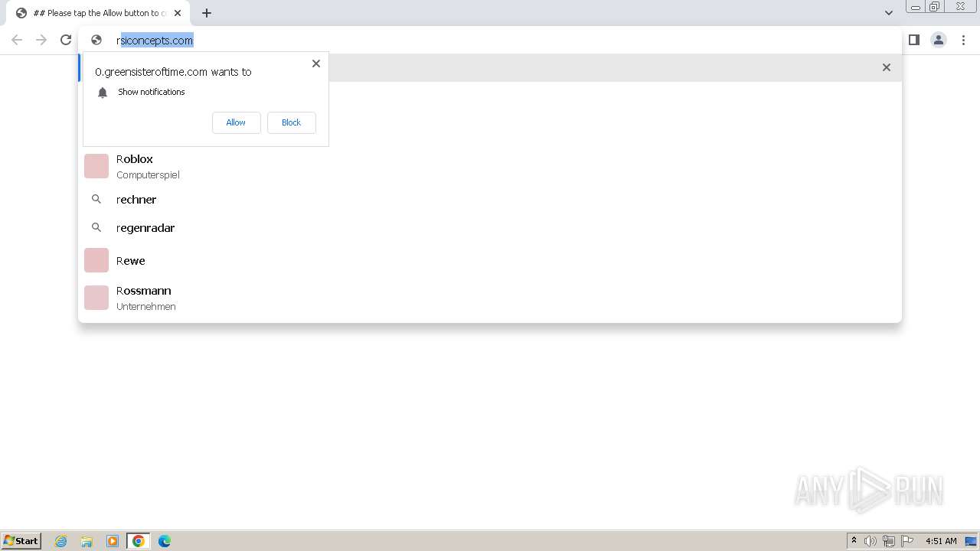Choose the Roblox Computerspiel suggestion

coord(490,166)
